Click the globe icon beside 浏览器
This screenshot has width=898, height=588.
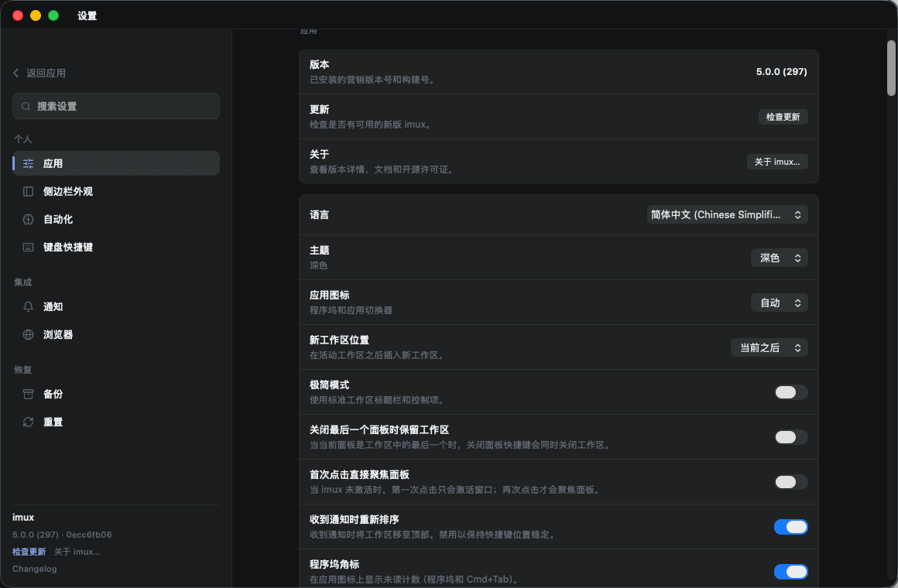[x=28, y=335]
